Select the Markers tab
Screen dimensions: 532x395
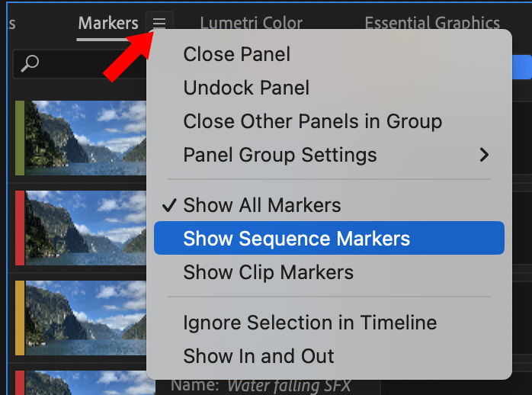107,24
